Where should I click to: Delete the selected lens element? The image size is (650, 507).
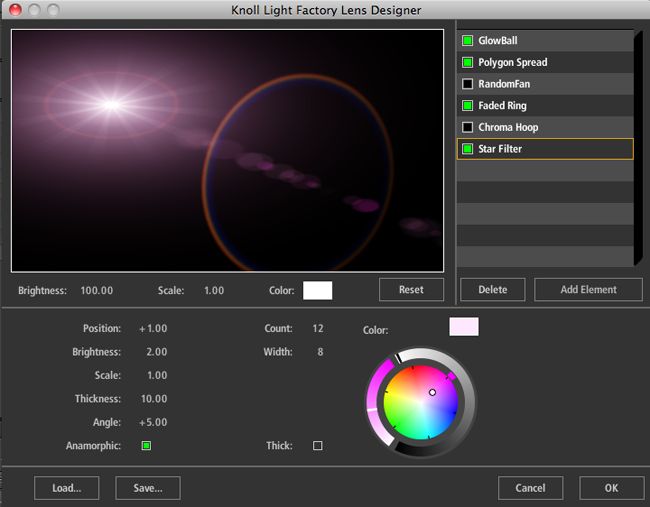click(x=492, y=289)
